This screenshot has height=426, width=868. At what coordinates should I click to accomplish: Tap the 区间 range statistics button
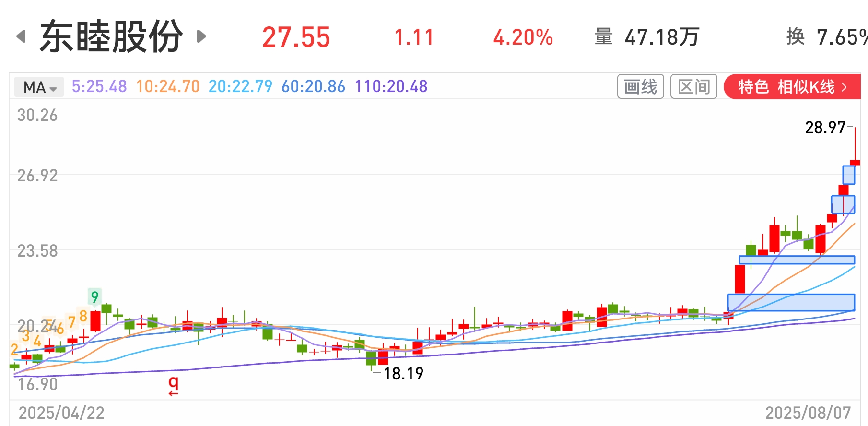tap(693, 86)
